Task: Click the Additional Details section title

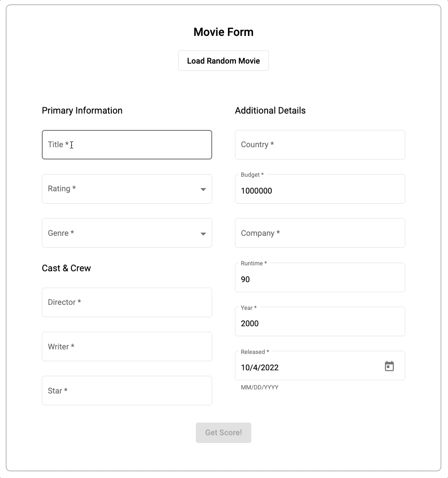Action: pyautogui.click(x=270, y=110)
